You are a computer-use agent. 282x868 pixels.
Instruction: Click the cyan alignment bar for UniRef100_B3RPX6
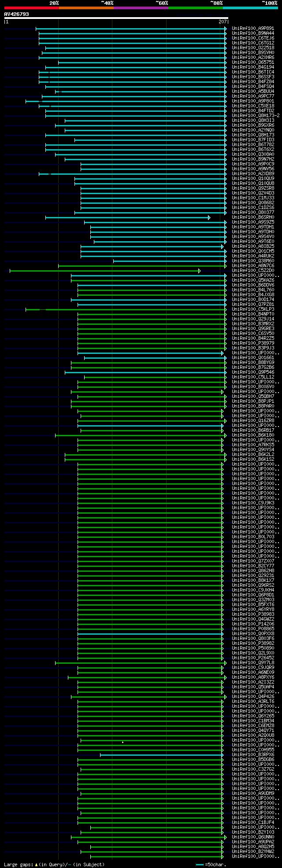coord(162,755)
